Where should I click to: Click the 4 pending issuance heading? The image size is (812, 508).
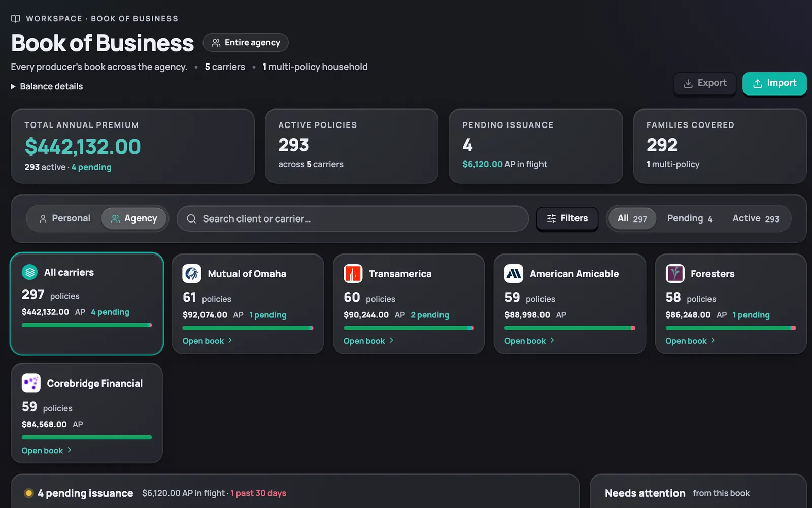click(x=85, y=493)
